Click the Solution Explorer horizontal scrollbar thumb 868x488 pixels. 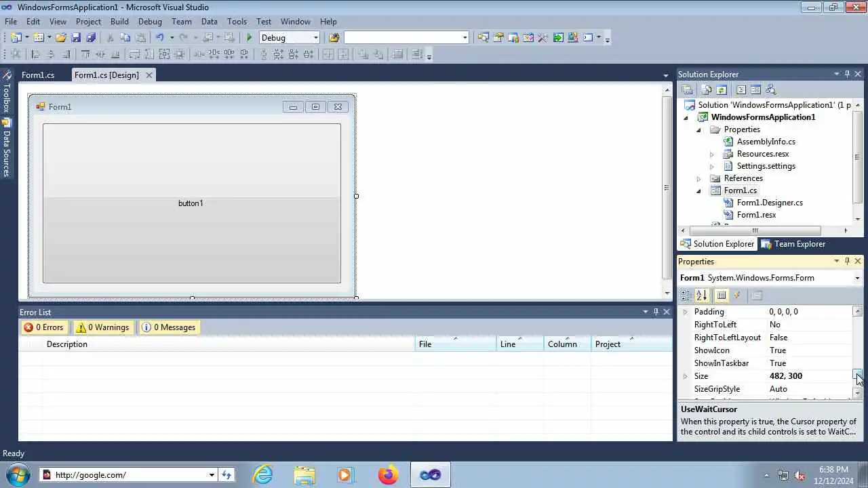(755, 230)
